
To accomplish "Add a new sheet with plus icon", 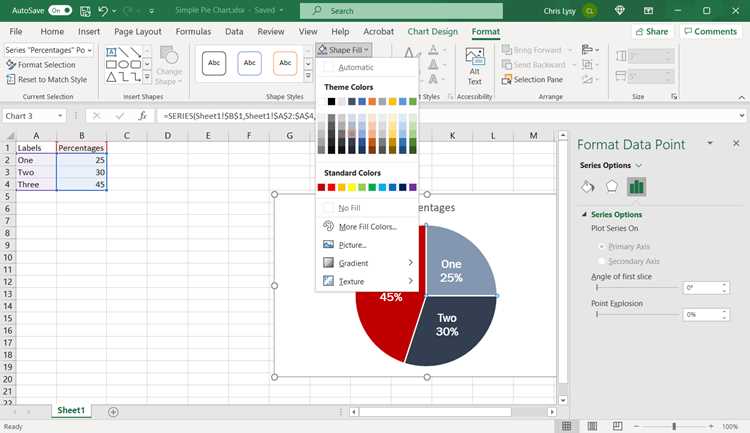I will click(113, 411).
